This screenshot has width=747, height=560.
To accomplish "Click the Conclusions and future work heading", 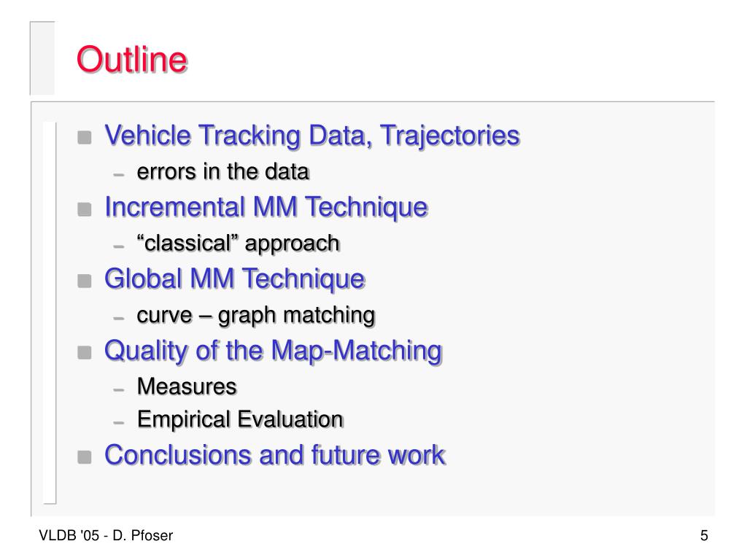I will (x=275, y=455).
